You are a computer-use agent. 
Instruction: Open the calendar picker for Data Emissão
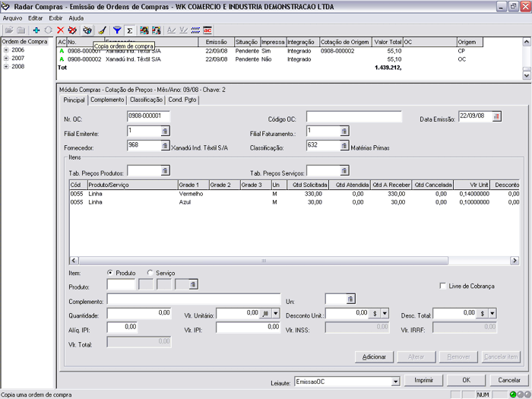coord(497,116)
